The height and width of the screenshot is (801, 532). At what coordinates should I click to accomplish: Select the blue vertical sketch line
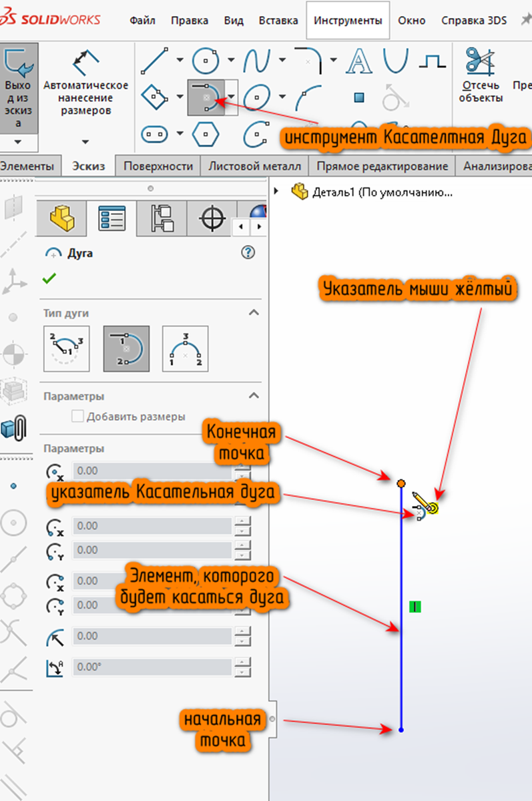click(401, 606)
